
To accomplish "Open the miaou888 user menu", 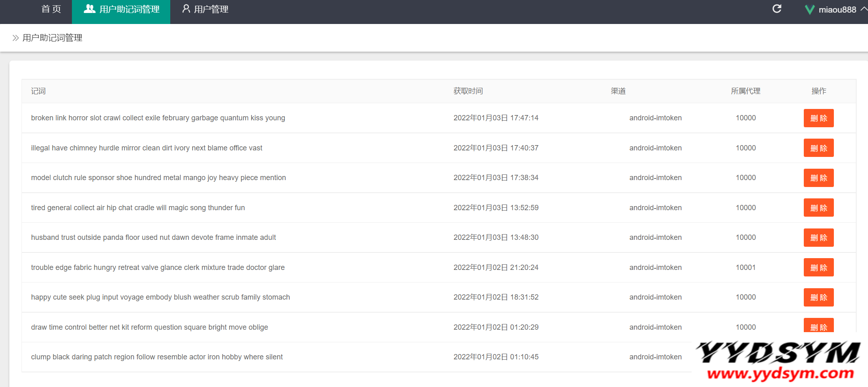I will 837,10.
